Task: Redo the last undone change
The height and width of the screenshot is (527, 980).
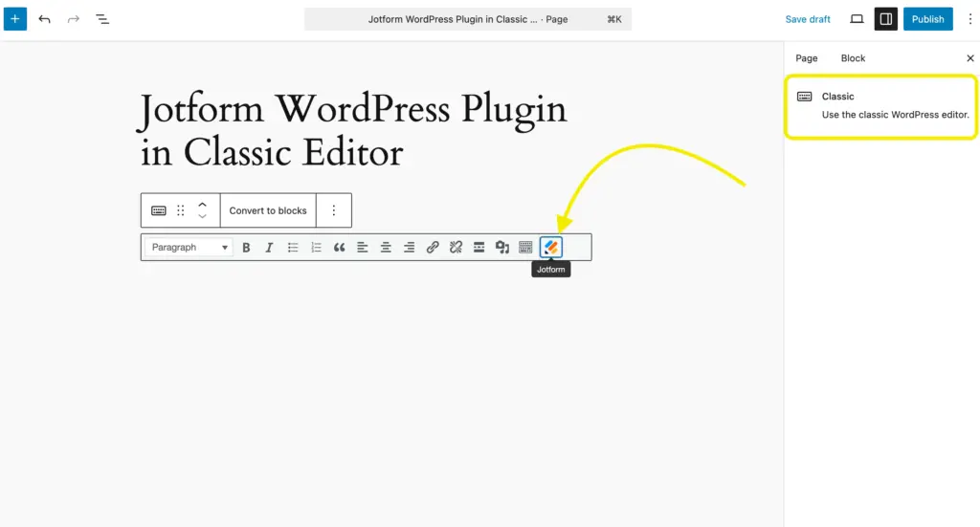Action: click(73, 19)
